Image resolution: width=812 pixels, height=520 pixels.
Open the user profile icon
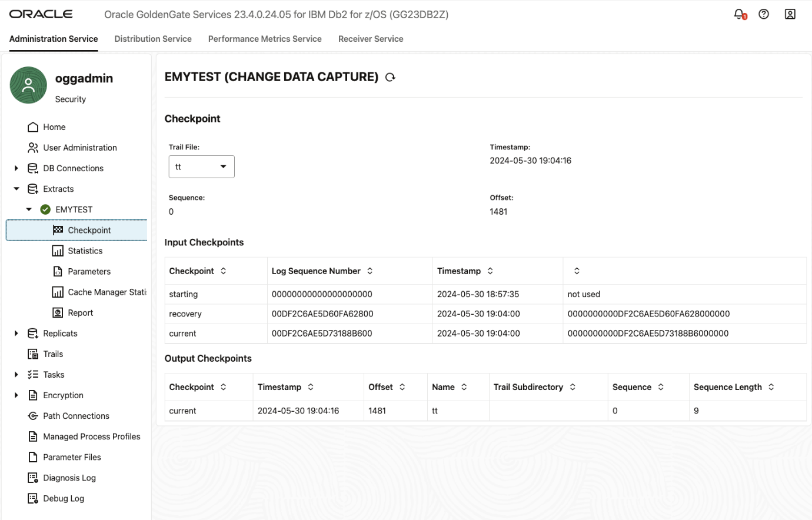point(790,14)
